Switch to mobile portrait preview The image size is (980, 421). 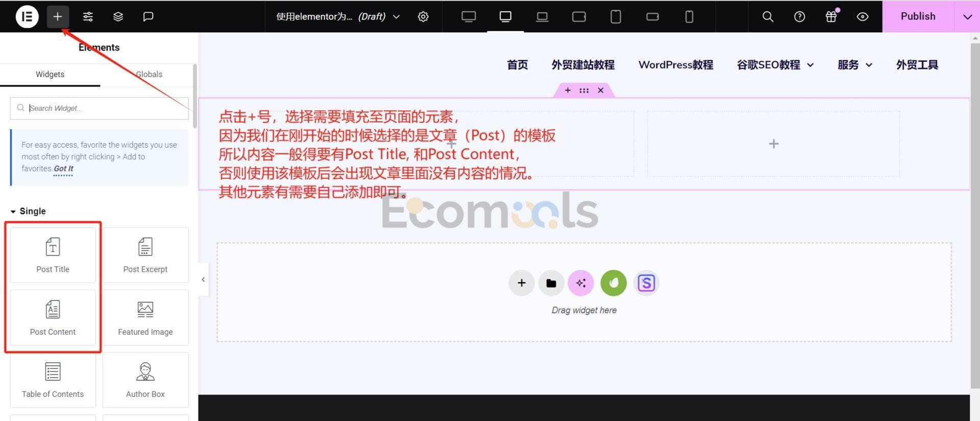(689, 16)
